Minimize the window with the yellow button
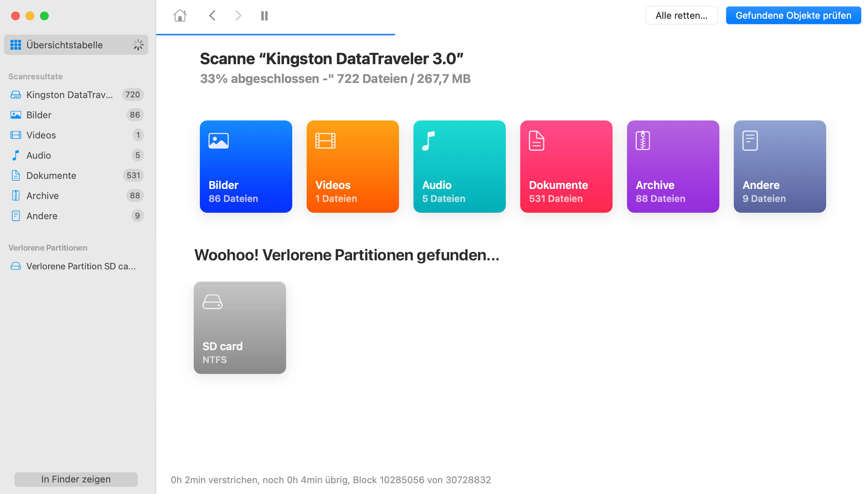The image size is (868, 494). [x=30, y=16]
